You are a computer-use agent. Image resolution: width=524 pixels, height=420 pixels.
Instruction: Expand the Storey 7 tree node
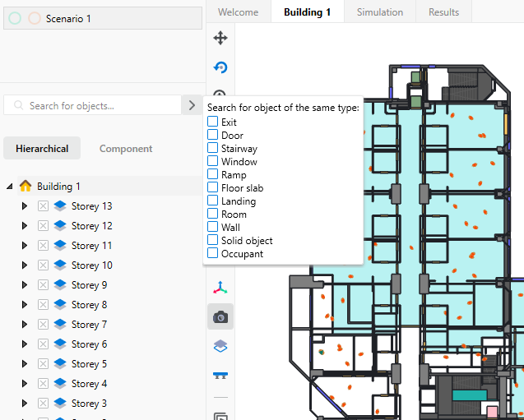(25, 325)
